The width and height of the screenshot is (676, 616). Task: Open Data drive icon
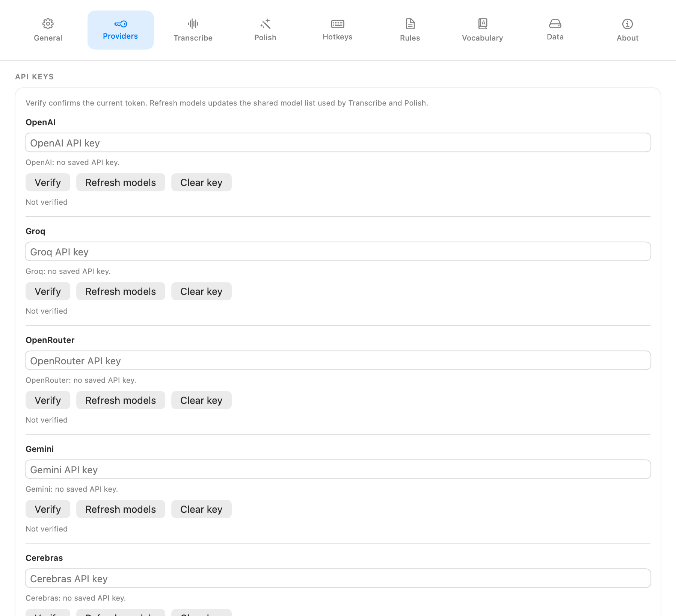coord(555,24)
